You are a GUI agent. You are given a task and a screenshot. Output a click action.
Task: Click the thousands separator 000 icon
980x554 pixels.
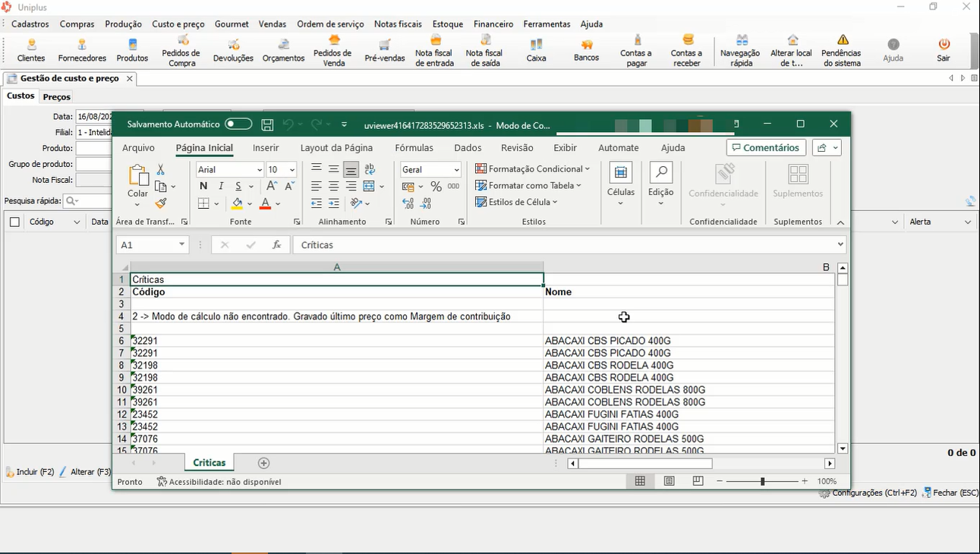[453, 186]
